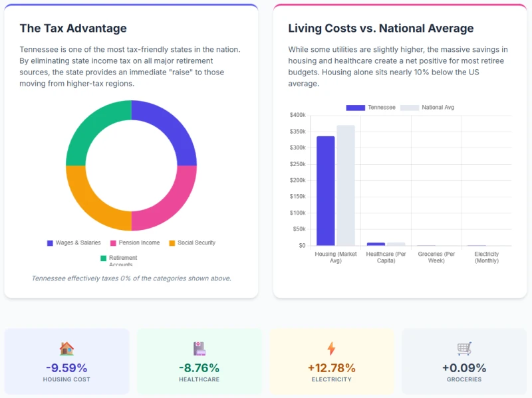532x398 pixels.
Task: Click the $200k axis tick label
Action: click(297, 180)
